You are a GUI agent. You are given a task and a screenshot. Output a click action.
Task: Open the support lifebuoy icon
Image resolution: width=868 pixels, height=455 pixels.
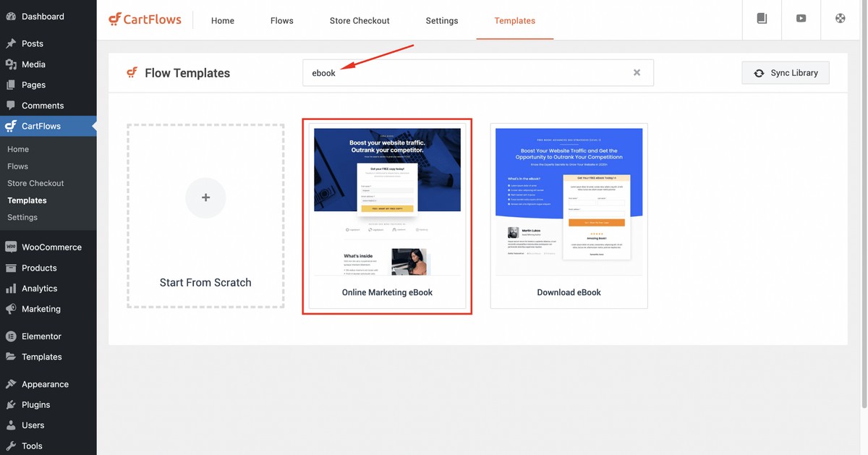840,19
